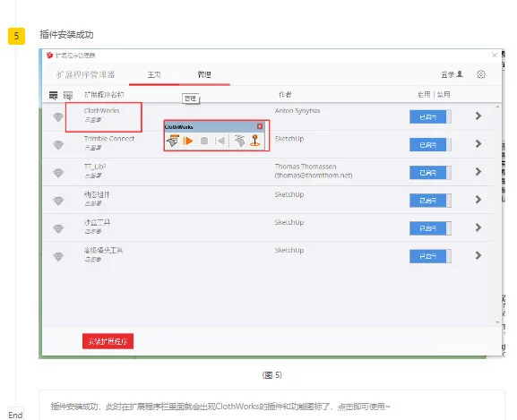Click the diamond icon beside TT_Lib²
The height and width of the screenshot is (420, 517).
pos(58,173)
